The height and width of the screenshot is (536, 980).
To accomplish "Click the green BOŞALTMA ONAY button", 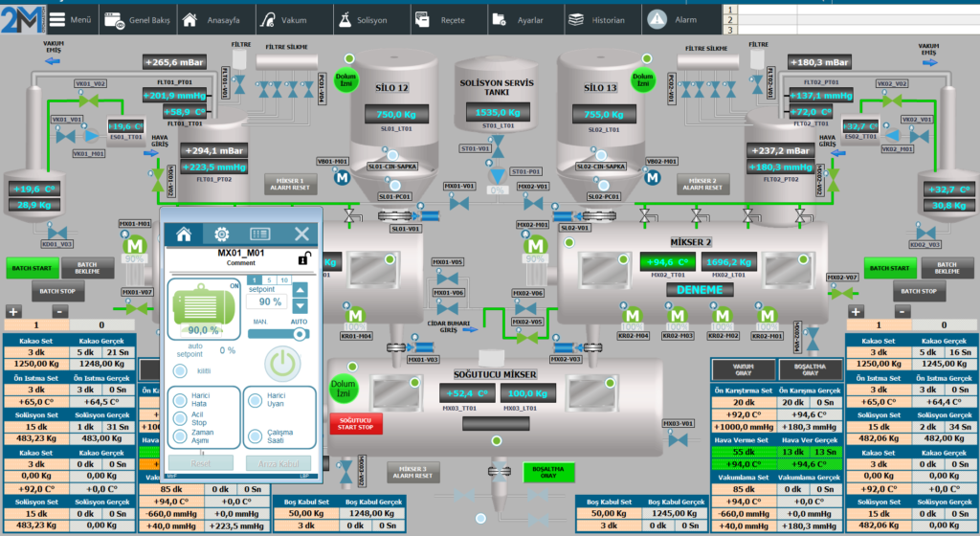I will coord(548,472).
